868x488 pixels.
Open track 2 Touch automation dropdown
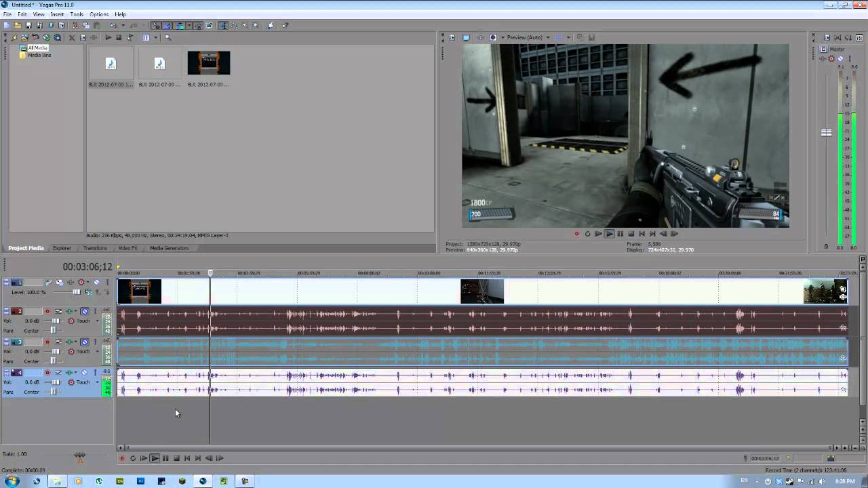pyautogui.click(x=97, y=321)
